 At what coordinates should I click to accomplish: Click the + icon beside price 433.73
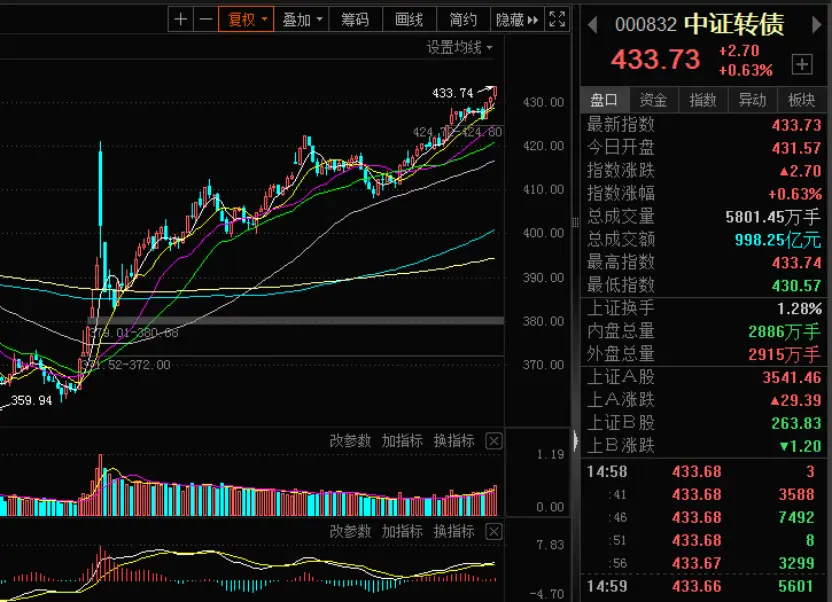pyautogui.click(x=803, y=64)
